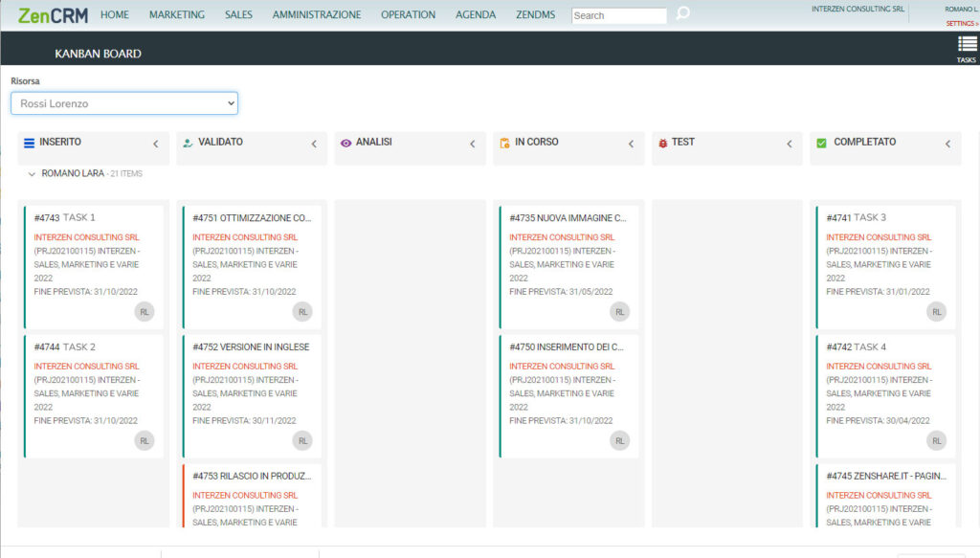Click the search magnifier icon
Screen dimensions: 980x558
coord(681,15)
